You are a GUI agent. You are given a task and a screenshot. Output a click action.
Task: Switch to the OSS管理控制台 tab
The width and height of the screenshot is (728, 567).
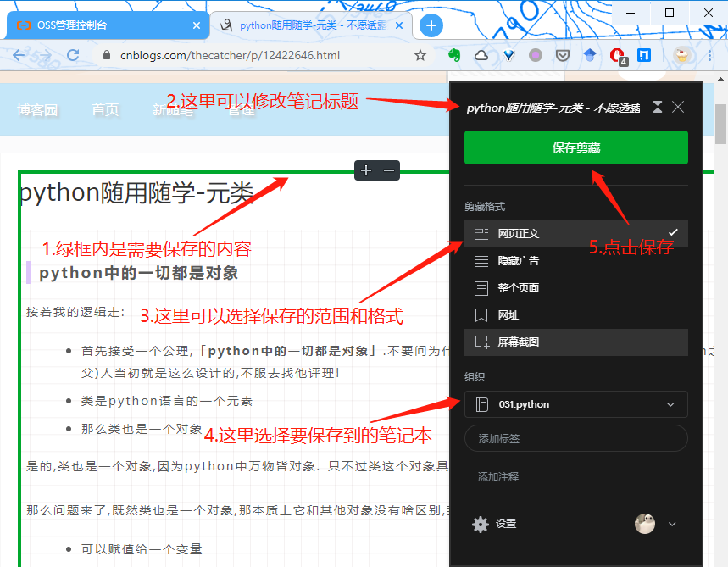click(x=108, y=25)
